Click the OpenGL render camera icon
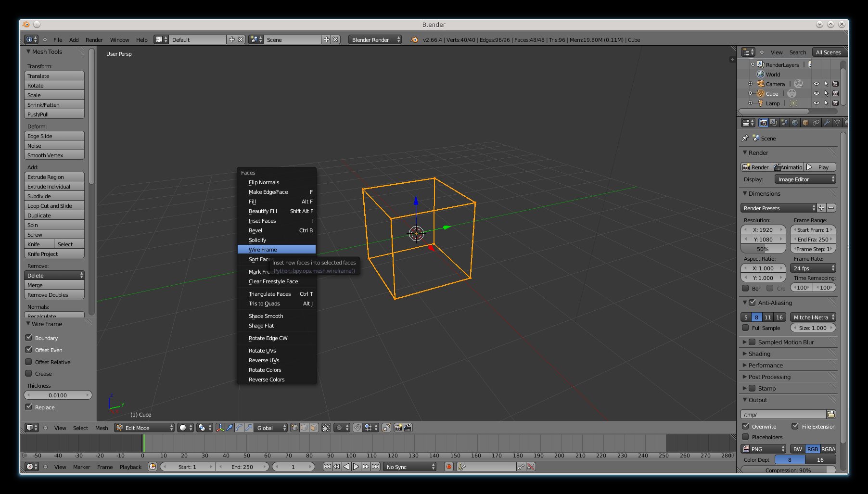Viewport: 868px width, 494px height. (398, 428)
